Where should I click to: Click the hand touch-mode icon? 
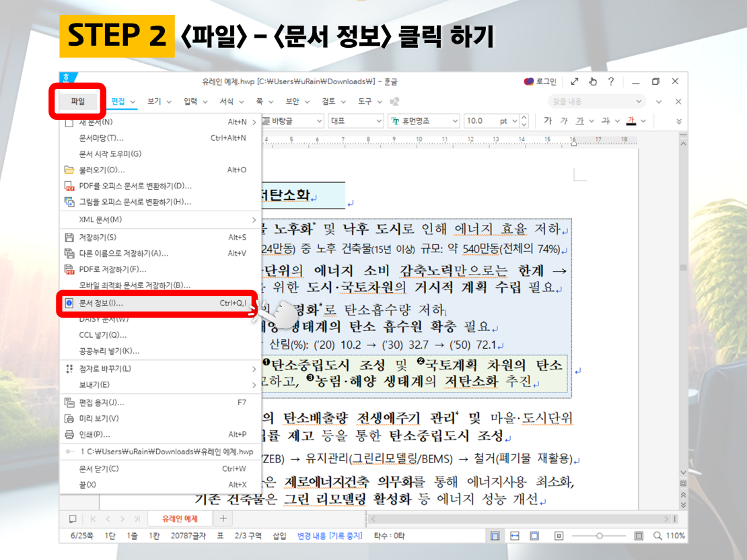(x=593, y=81)
